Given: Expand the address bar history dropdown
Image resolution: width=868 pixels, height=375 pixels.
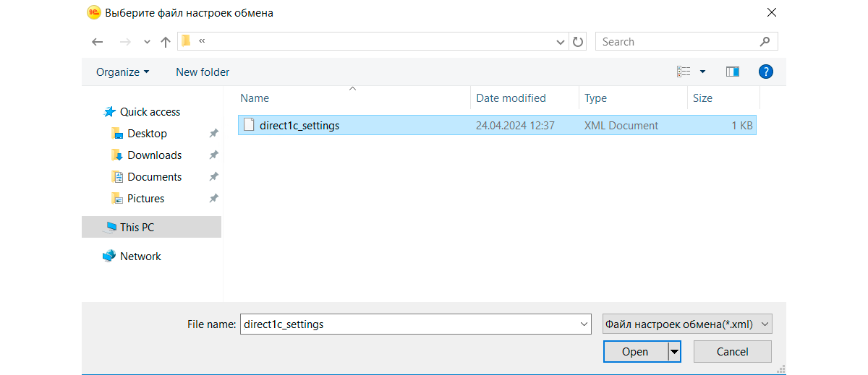Looking at the screenshot, I should [x=561, y=42].
